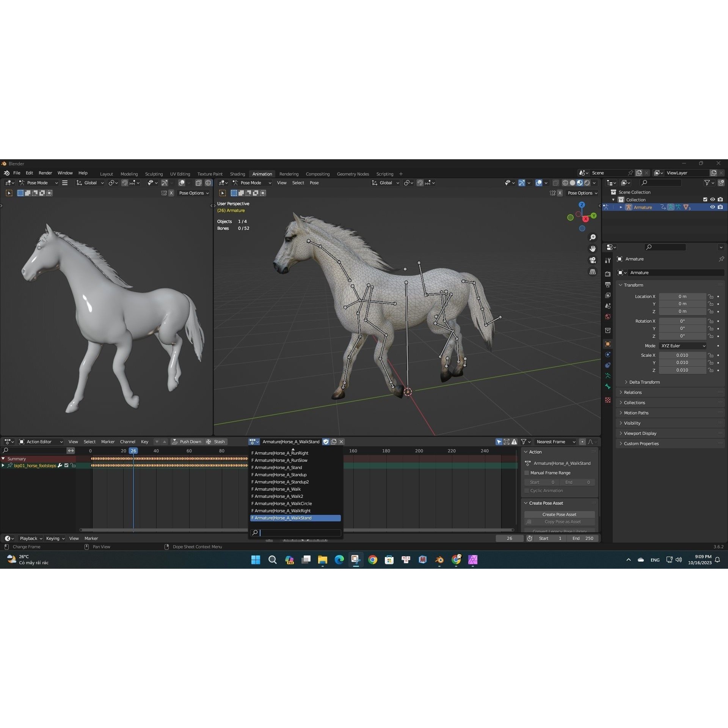The height and width of the screenshot is (728, 728).
Task: Select Armature|Horse_A_RunSlow from the action list
Action: tap(279, 460)
